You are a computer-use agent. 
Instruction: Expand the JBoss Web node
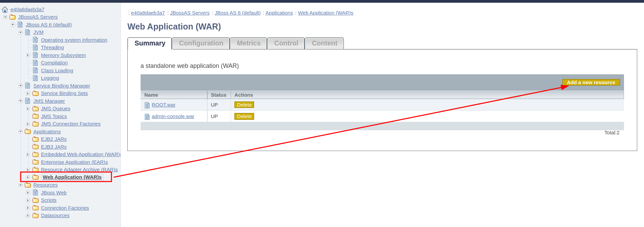pos(28,193)
